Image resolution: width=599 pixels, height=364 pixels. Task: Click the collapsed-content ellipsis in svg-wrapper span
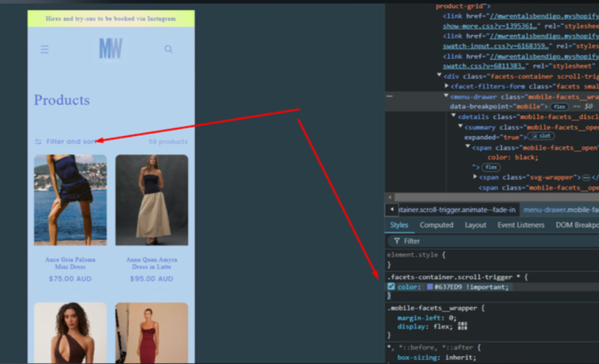(x=586, y=177)
